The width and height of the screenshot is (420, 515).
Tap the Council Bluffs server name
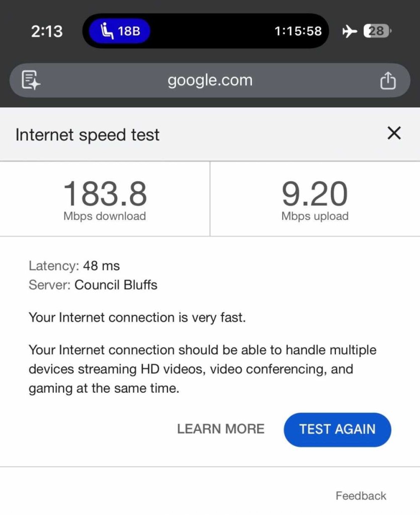[116, 285]
